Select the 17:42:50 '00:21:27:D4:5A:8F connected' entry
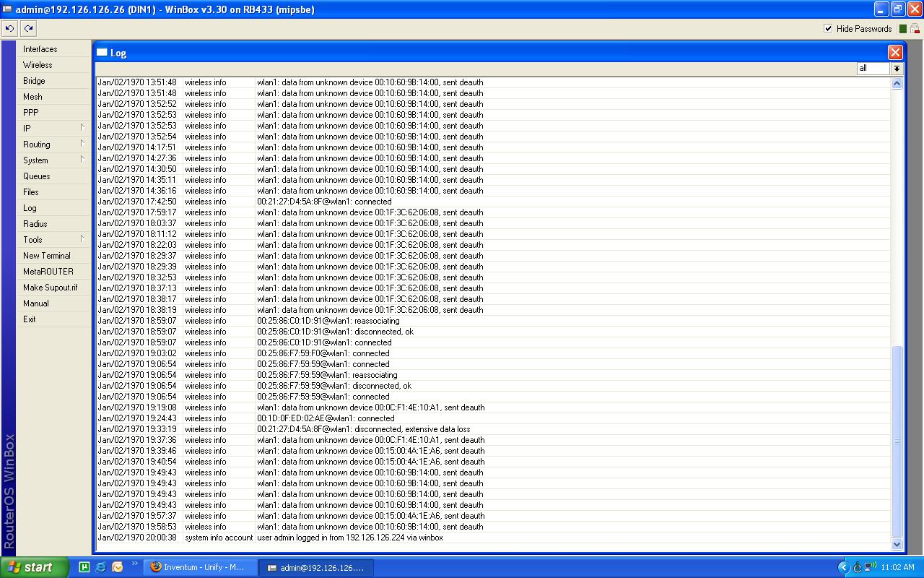Screen dimensions: 924x578 tap(493, 202)
